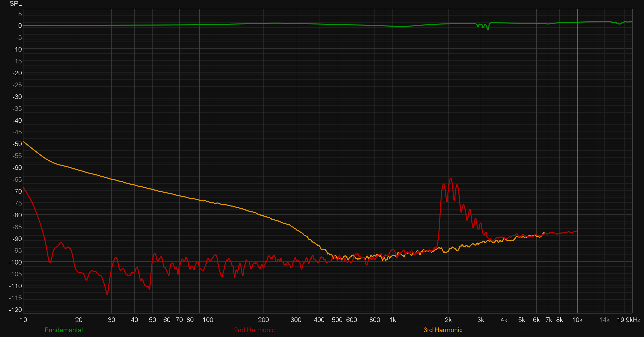The height and width of the screenshot is (337, 644).
Task: Click the 100 Hz frequency axis label
Action: 208,320
